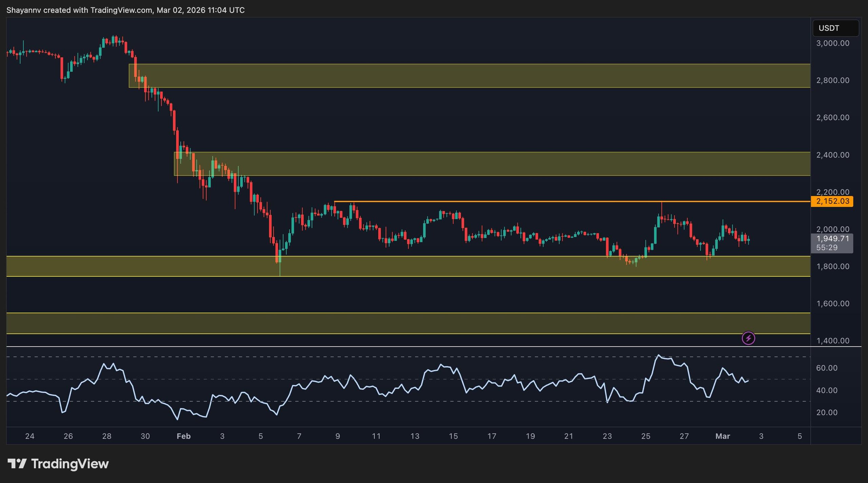Click the TradingView logo icon
The height and width of the screenshot is (483, 868).
[x=17, y=464]
